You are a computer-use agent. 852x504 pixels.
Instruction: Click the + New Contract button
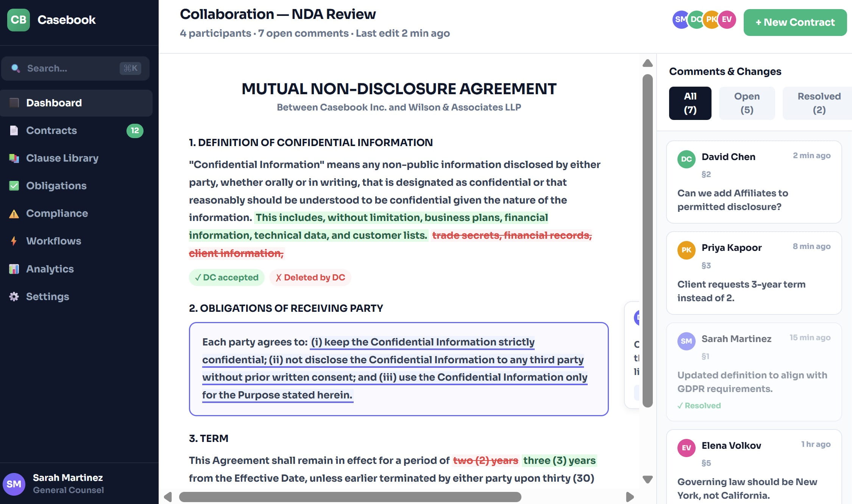(x=795, y=22)
